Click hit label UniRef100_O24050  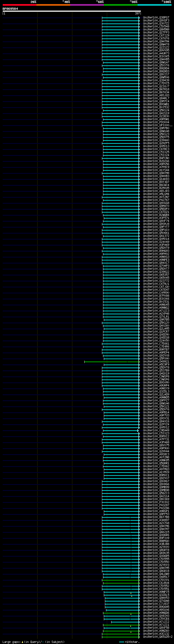(x=156, y=340)
